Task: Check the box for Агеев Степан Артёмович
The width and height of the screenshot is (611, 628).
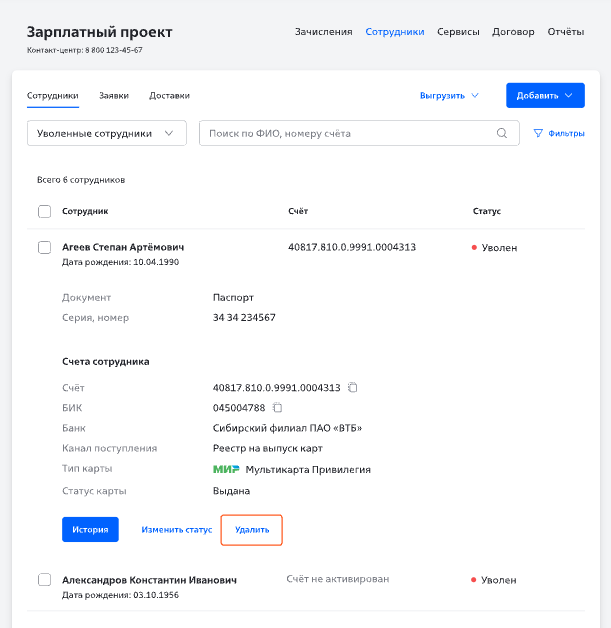Action: point(44,247)
